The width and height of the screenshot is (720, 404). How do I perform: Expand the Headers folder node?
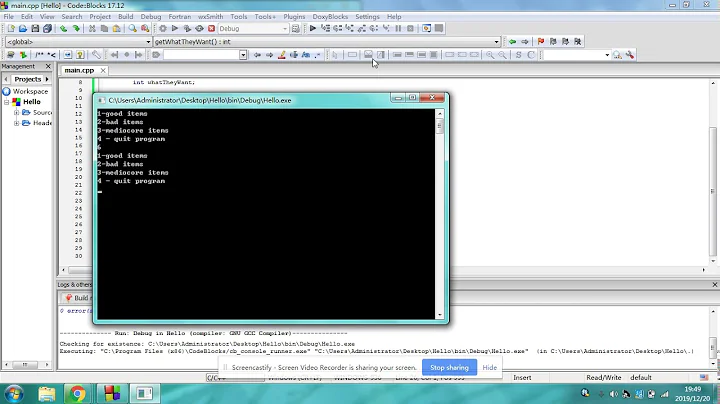(17, 123)
